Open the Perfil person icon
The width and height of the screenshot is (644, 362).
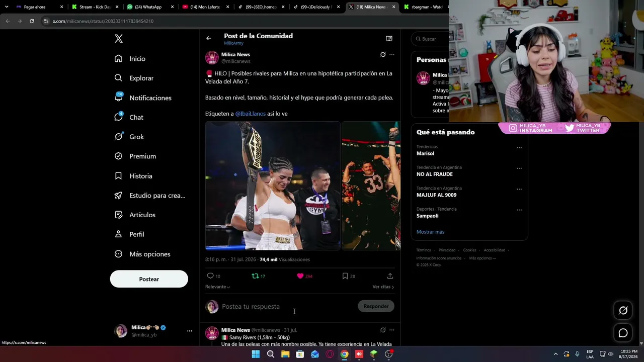tap(118, 234)
